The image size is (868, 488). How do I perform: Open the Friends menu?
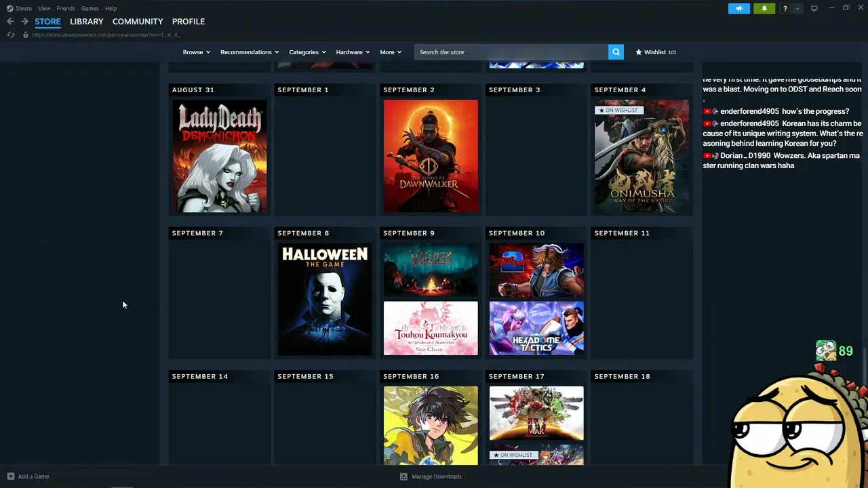66,8
